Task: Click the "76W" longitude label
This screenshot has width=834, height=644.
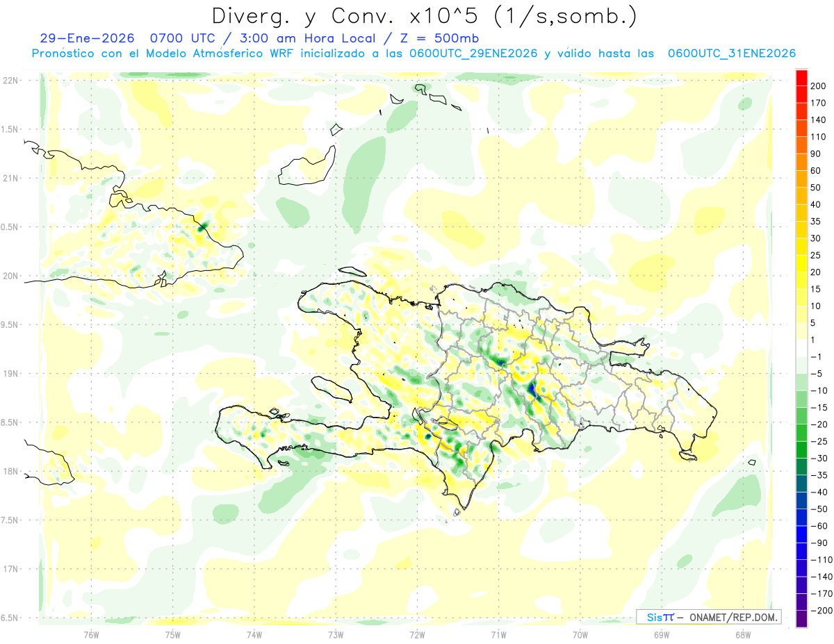Action: tap(92, 634)
